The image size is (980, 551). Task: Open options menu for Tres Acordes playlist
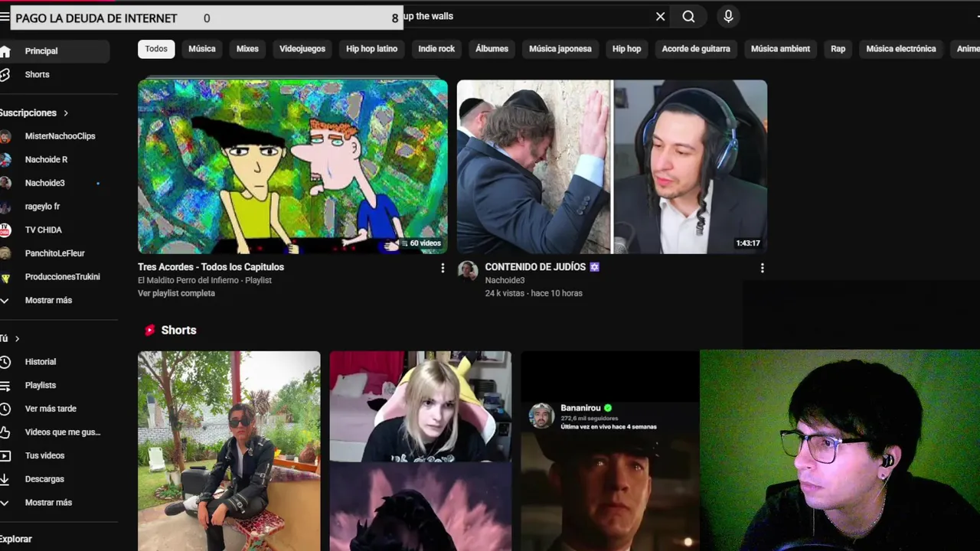443,269
